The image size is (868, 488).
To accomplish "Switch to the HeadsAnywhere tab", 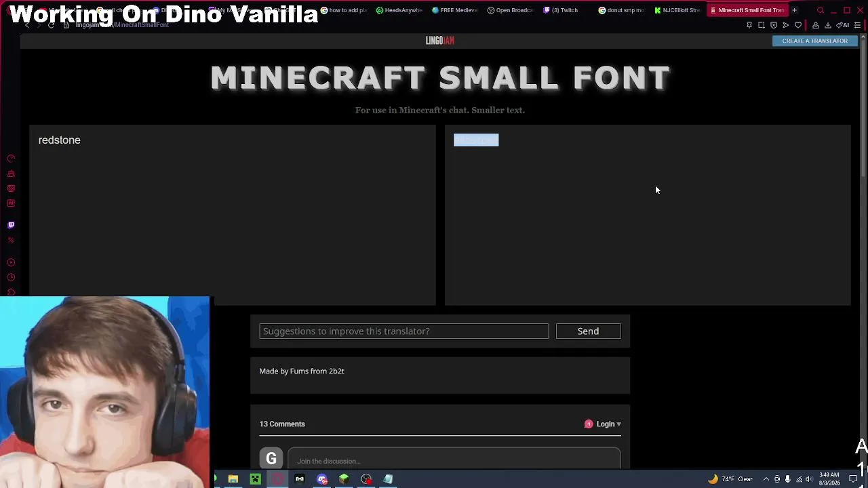I will tap(399, 10).
